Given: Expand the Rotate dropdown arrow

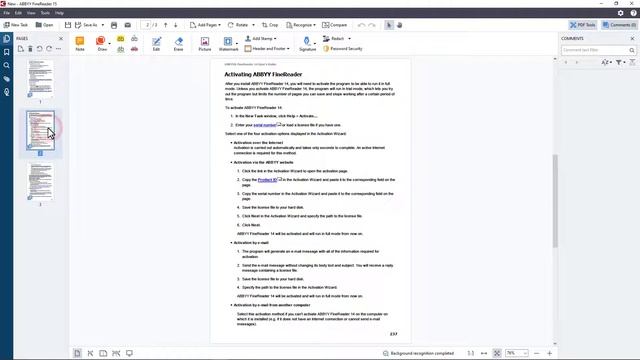Looking at the screenshot, I should coord(253,25).
